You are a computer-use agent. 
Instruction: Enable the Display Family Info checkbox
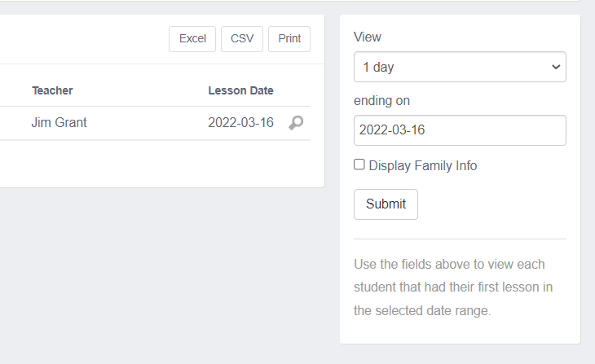click(359, 164)
